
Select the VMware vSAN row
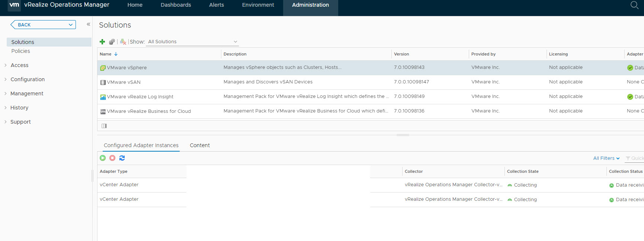(x=124, y=82)
